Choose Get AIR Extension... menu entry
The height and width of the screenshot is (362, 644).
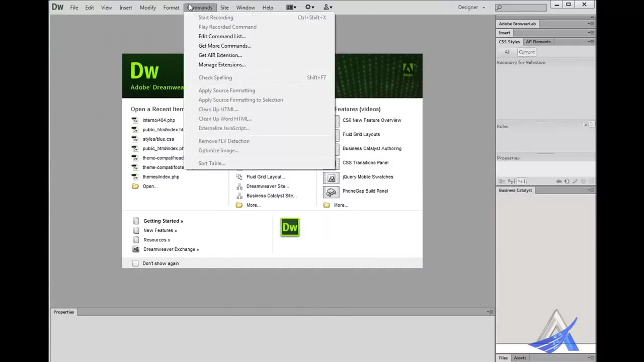tap(259, 55)
